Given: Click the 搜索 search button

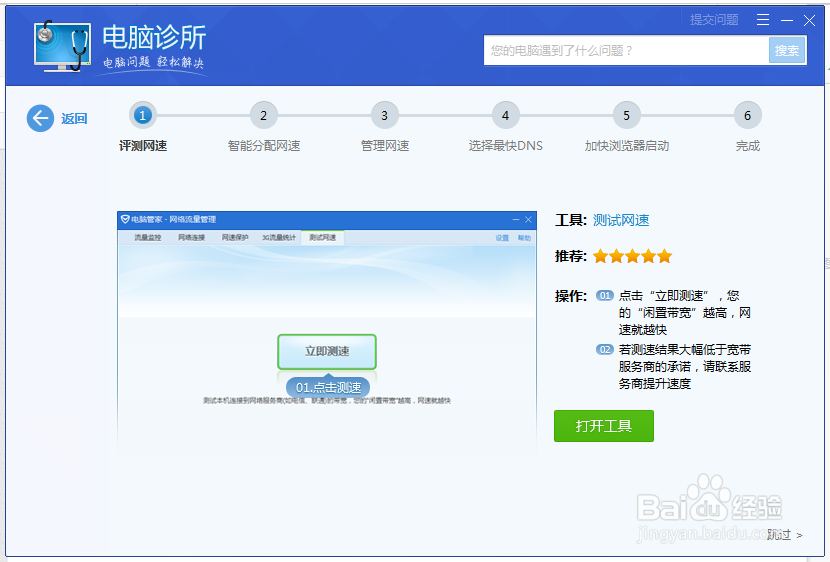Looking at the screenshot, I should pyautogui.click(x=787, y=50).
